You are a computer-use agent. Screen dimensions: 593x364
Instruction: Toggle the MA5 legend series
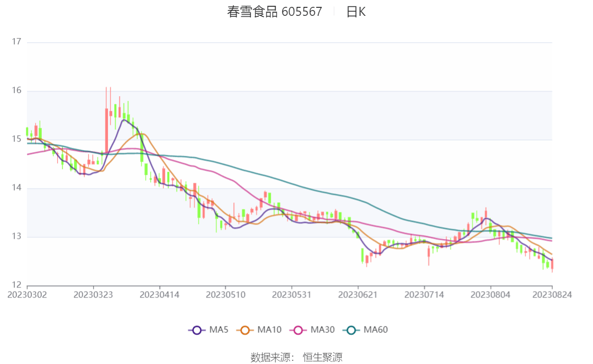point(208,330)
